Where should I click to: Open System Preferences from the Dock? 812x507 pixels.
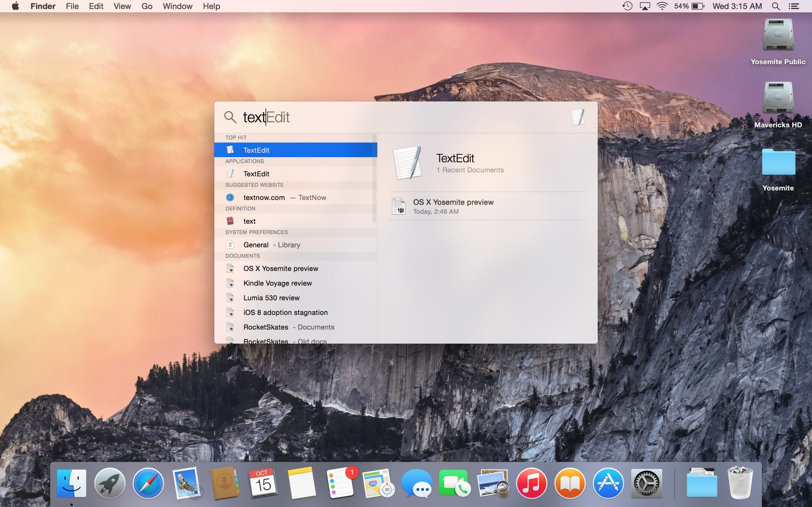[647, 483]
